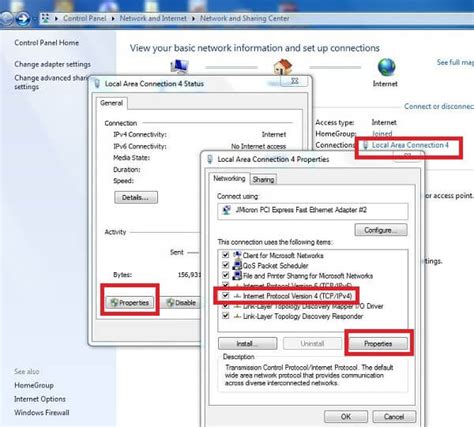Click the Status window title icon
This screenshot has width=474, height=427.
[97, 84]
